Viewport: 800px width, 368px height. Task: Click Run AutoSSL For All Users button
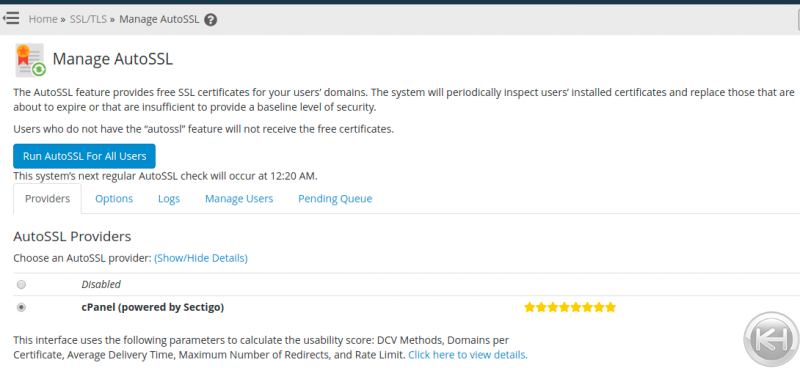tap(84, 156)
